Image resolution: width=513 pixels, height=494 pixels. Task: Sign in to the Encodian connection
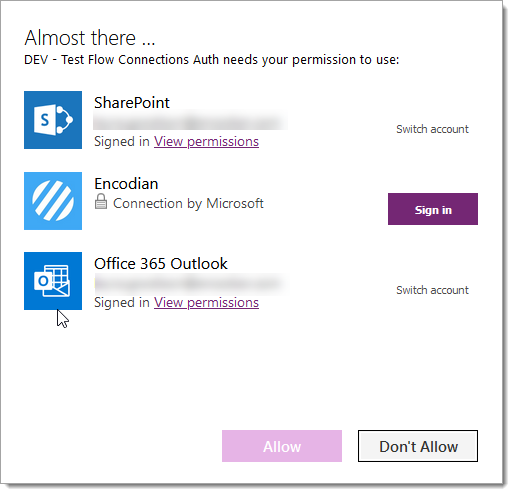433,210
